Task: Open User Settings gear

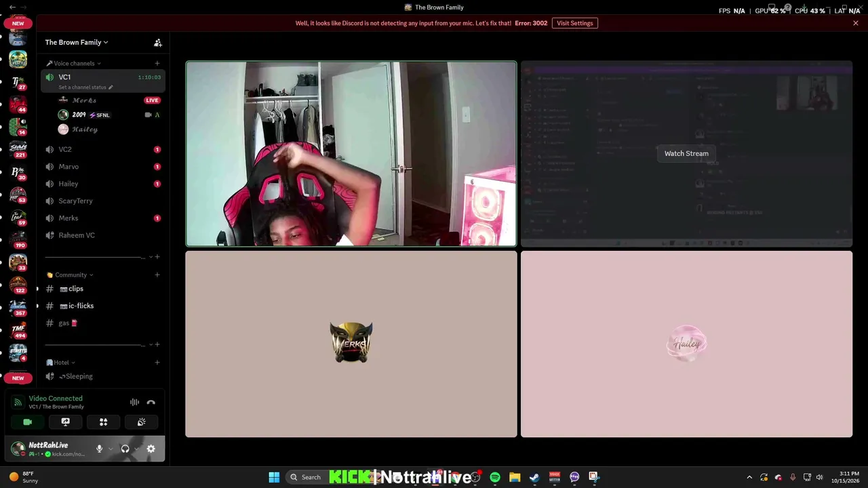Action: [151, 449]
